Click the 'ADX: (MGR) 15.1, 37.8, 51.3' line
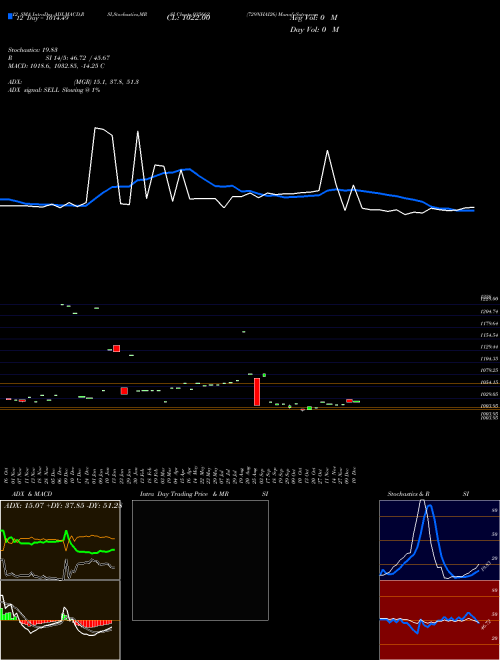Screen dimensions: 500x660 click(74, 82)
